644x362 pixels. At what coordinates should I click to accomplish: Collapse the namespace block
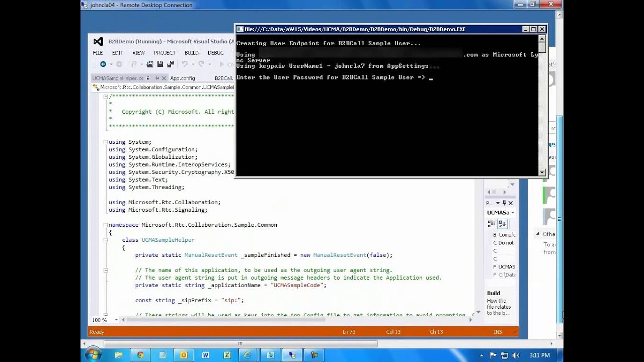pos(105,225)
